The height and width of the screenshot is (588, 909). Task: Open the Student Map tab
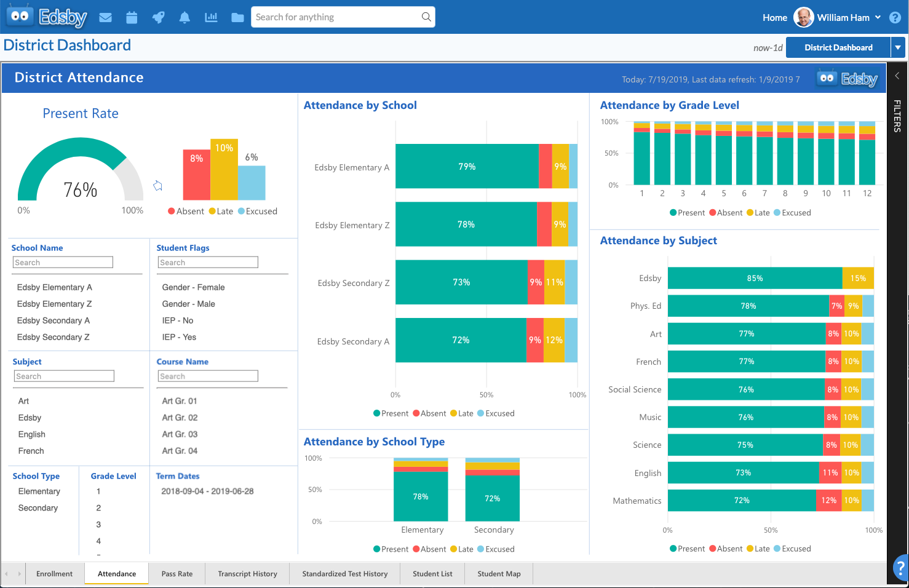499,574
